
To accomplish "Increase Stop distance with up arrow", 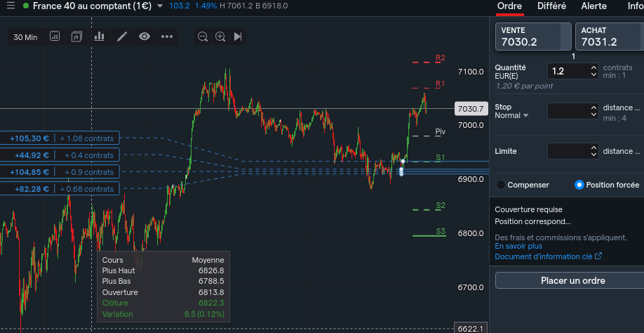I will tap(594, 107).
